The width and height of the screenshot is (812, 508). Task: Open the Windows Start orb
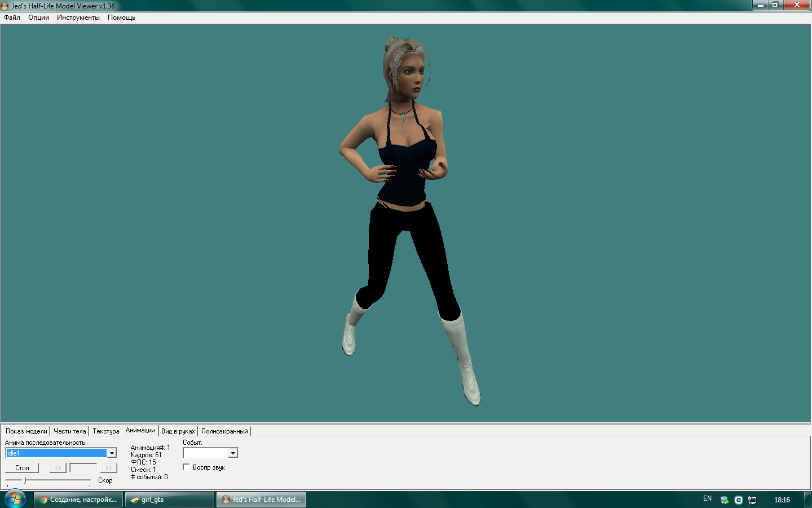(15, 500)
